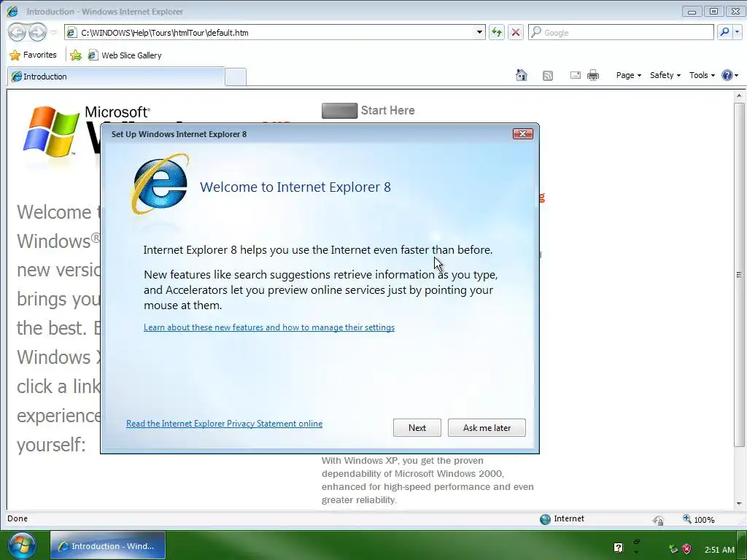Click the red Stop loading button
Screen dimensions: 747x560
[516, 32]
